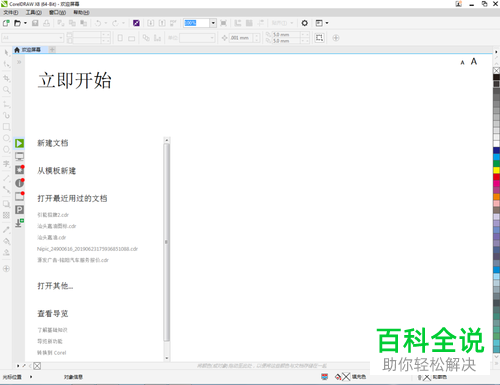500x385 pixels.
Task: Click the purple Search content icon
Action: pos(136,23)
